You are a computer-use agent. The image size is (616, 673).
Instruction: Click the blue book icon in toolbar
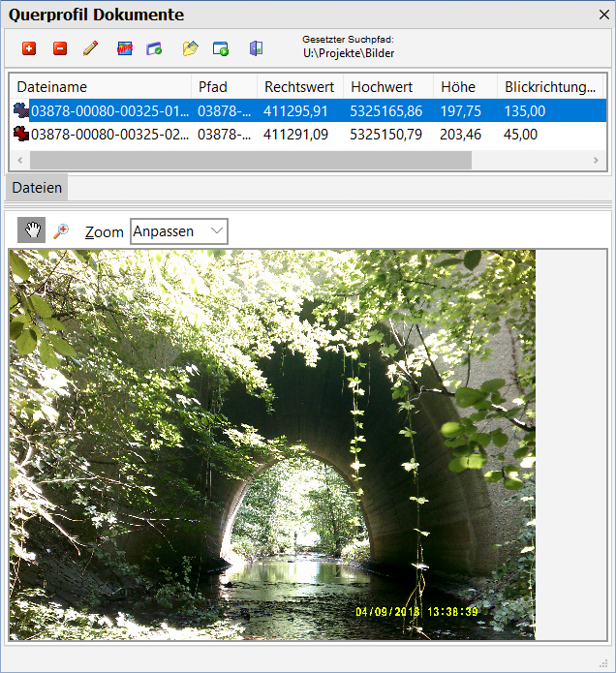click(256, 47)
